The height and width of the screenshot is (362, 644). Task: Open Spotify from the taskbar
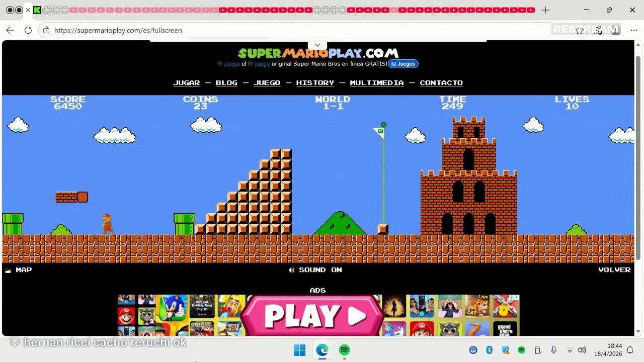(344, 350)
